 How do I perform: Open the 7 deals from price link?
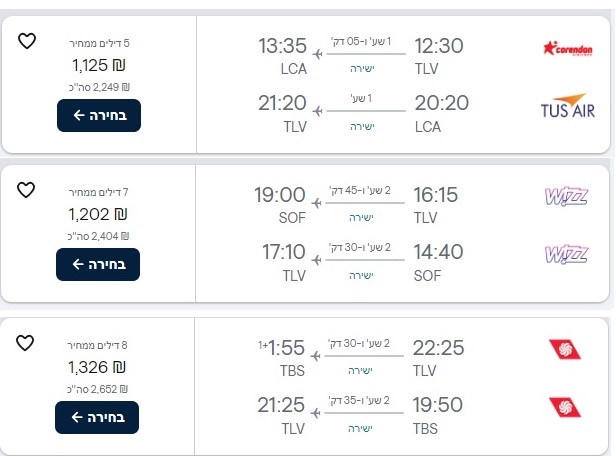(x=98, y=191)
